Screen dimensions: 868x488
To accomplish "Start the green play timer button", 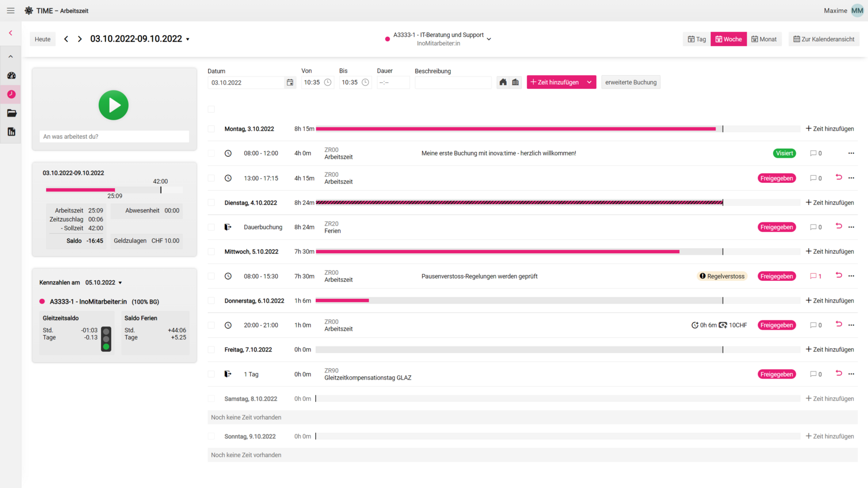I will click(x=113, y=105).
